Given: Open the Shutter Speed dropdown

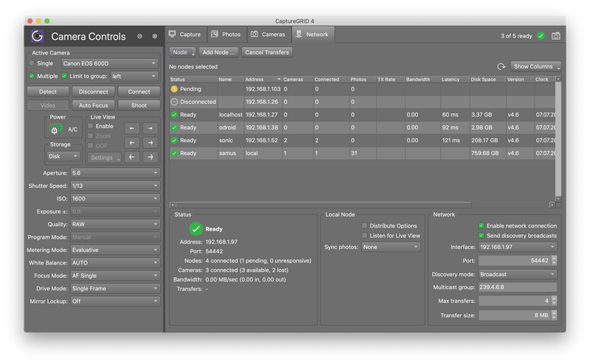Looking at the screenshot, I should click(115, 186).
